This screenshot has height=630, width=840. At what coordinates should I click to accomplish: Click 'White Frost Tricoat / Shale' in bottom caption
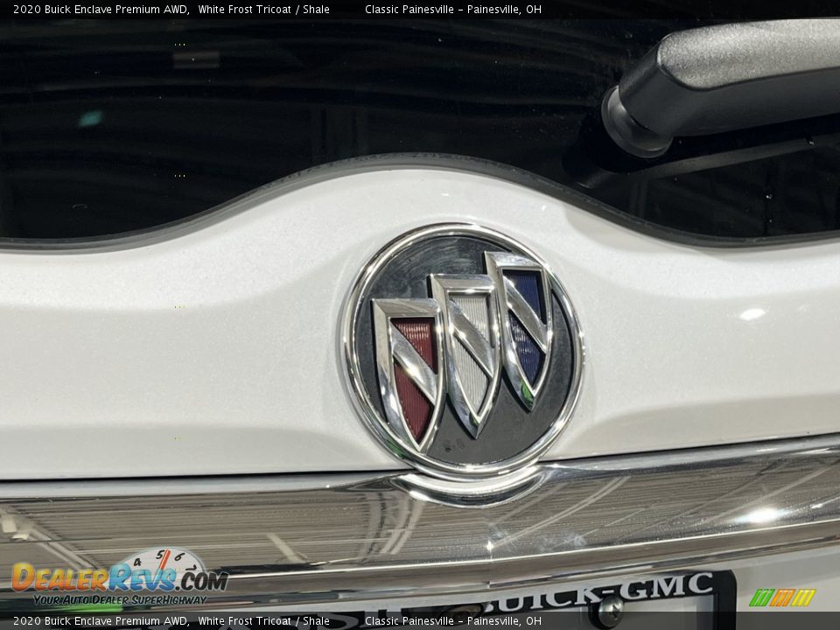[x=263, y=621]
